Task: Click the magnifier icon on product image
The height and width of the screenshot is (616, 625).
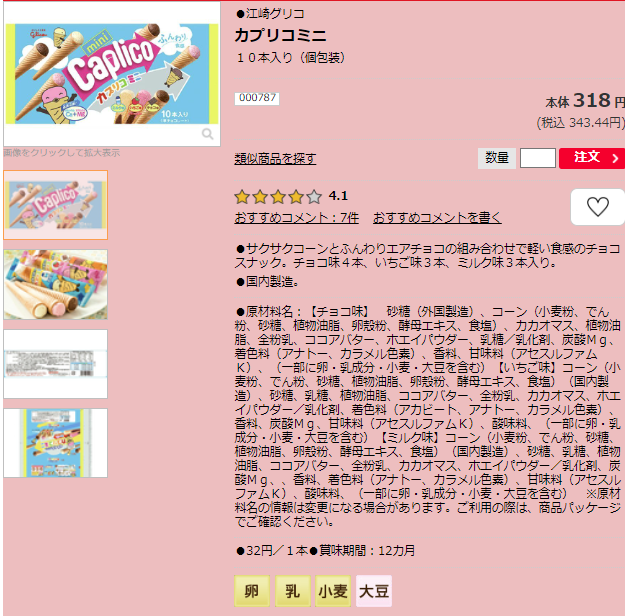Action: pos(207,134)
